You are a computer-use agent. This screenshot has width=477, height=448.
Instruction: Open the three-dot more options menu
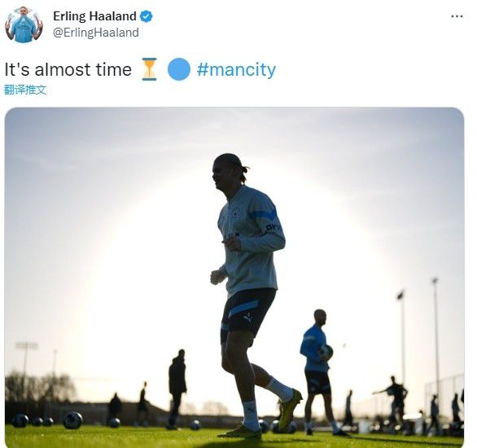[x=457, y=16]
